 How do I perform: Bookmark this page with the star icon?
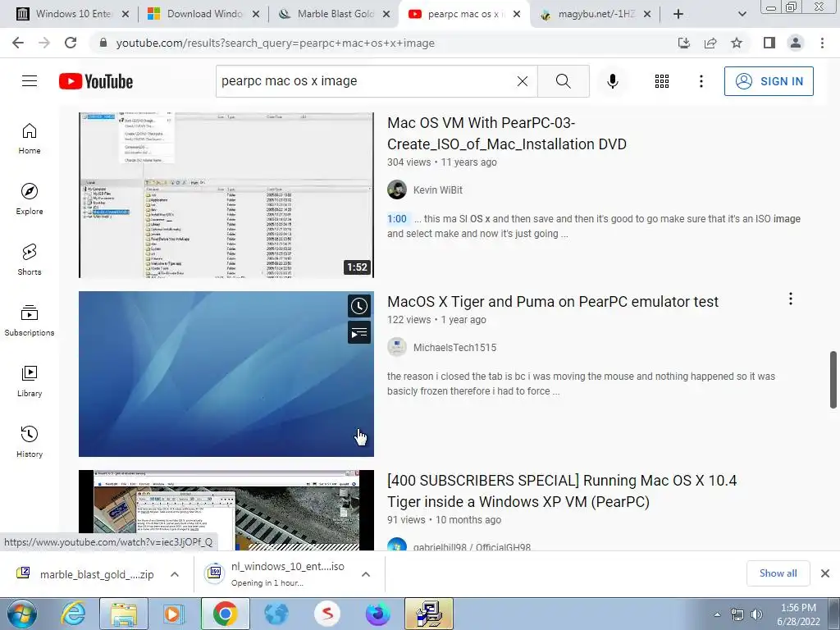coord(737,43)
